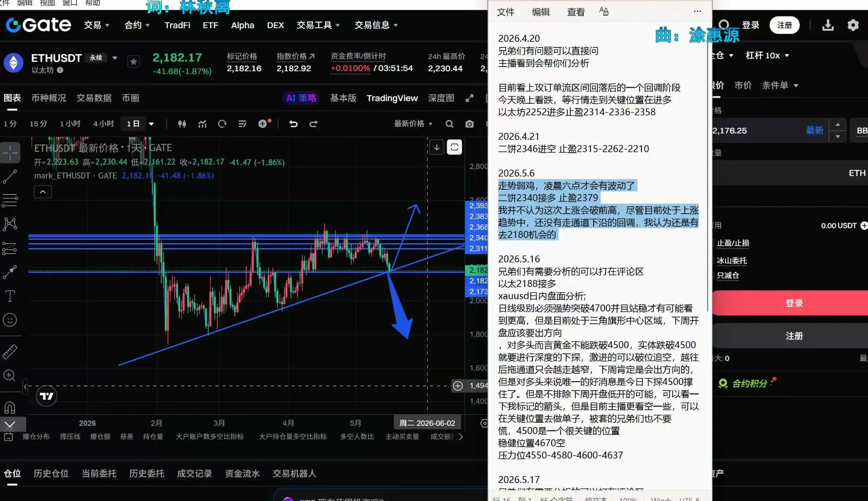Click the plus icon beside 0.00 USDT
Screen dimensions: 868x501
[864, 225]
